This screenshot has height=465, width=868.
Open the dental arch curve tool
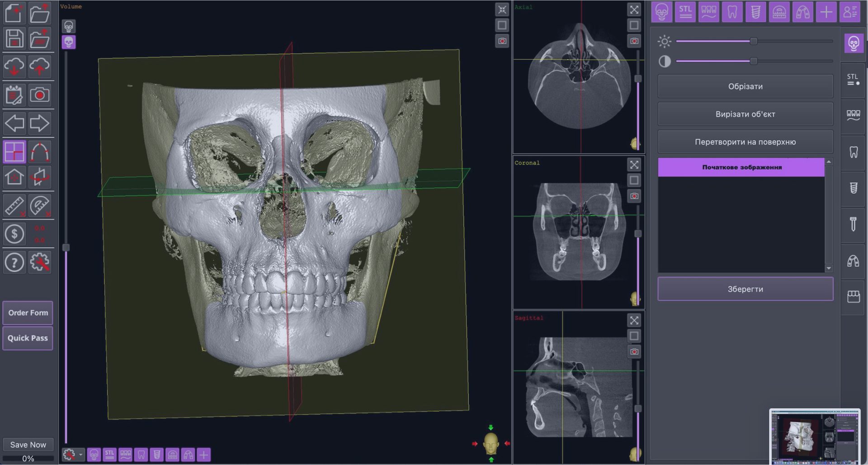coord(40,152)
